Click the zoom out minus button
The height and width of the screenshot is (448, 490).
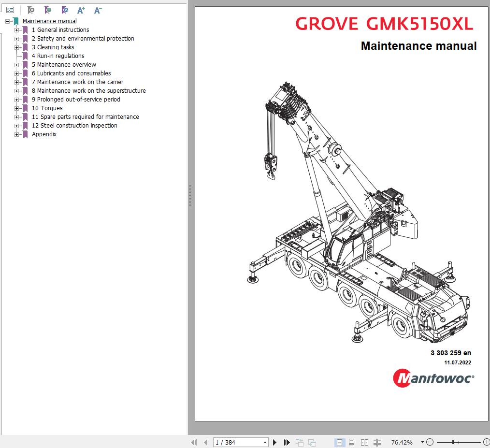[x=430, y=442]
